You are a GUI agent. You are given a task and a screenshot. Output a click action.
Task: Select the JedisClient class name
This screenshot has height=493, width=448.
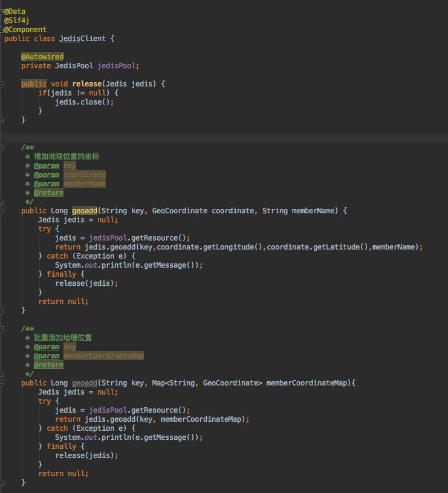click(x=82, y=39)
